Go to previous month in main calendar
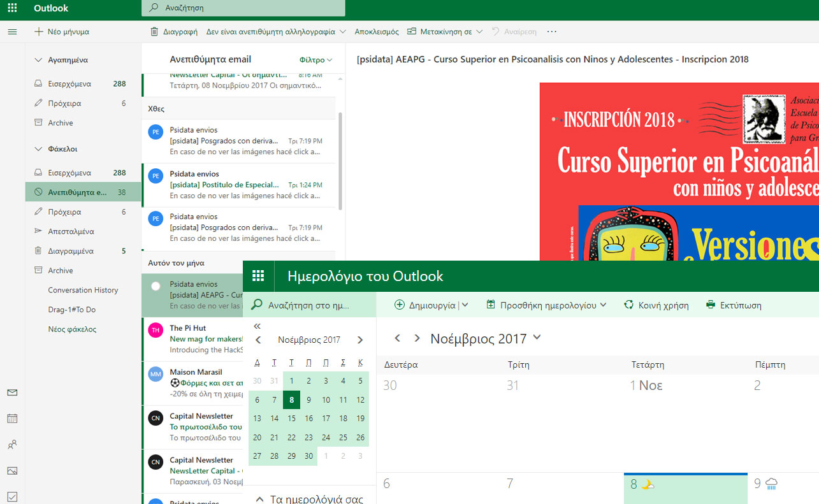Image resolution: width=819 pixels, height=504 pixels. point(398,338)
